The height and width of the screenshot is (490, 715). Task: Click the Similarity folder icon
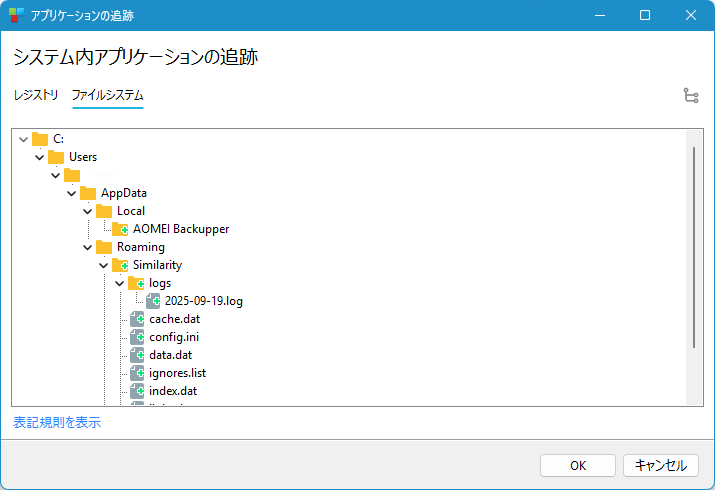pyautogui.click(x=120, y=265)
